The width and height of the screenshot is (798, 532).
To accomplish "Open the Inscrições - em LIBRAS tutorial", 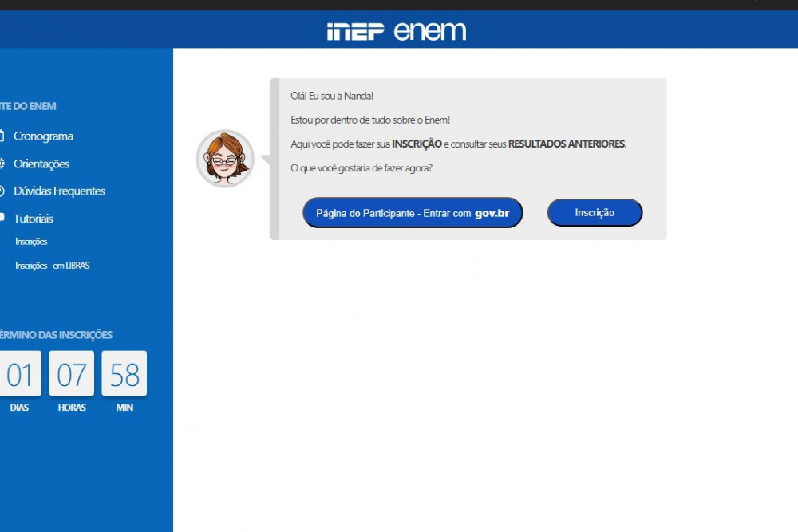I will [x=53, y=266].
